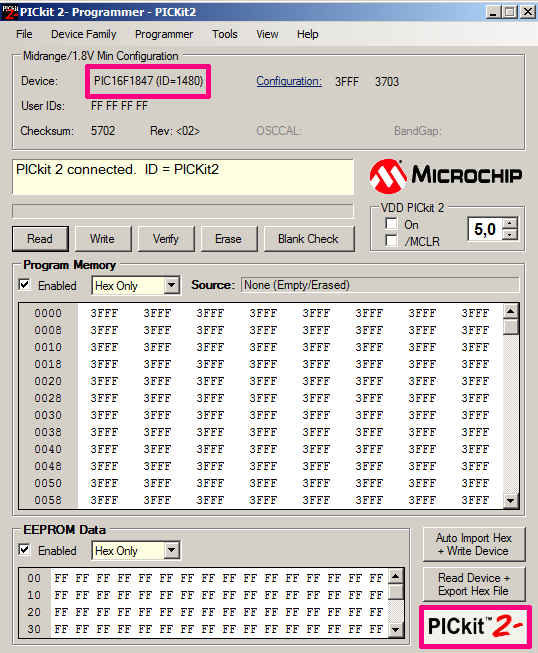Image resolution: width=538 pixels, height=653 pixels.
Task: Click the EEPROM Data scrollbar thumb
Action: coord(396,592)
